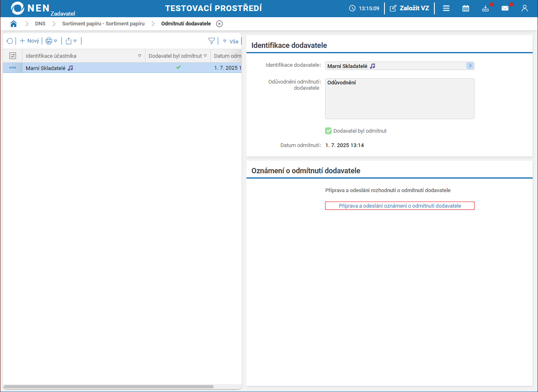The width and height of the screenshot is (538, 392).
Task: Open the three-dot row menu for Marní Skladatelé
Action: [13, 68]
